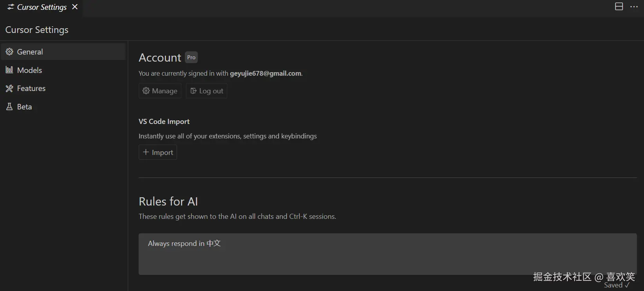This screenshot has width=644, height=291.
Task: Open the more actions ellipsis menu
Action: click(x=634, y=7)
